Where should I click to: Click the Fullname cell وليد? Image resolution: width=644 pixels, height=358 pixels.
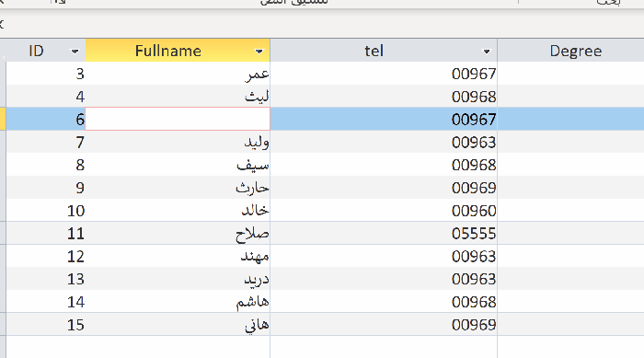pyautogui.click(x=178, y=143)
